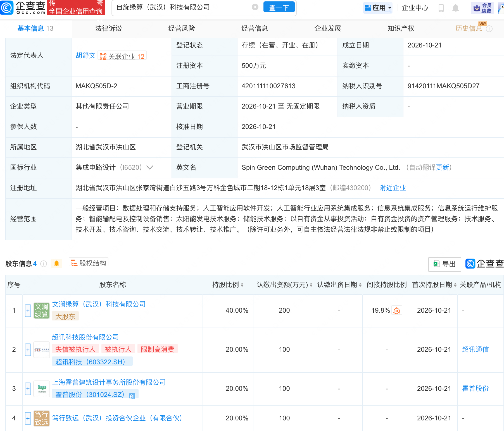This screenshot has width=504, height=431.
Task: Open the 应用 apps dropdown
Action: pos(378,8)
